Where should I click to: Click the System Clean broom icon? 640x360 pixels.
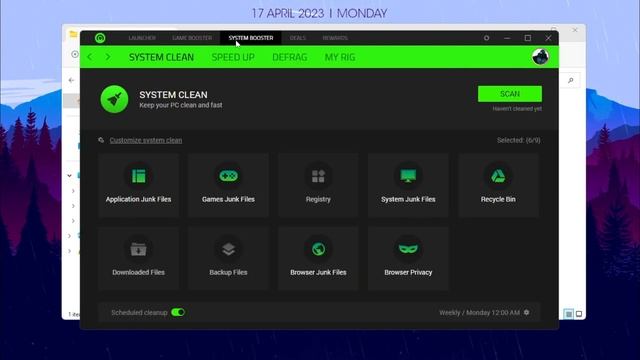pos(114,99)
